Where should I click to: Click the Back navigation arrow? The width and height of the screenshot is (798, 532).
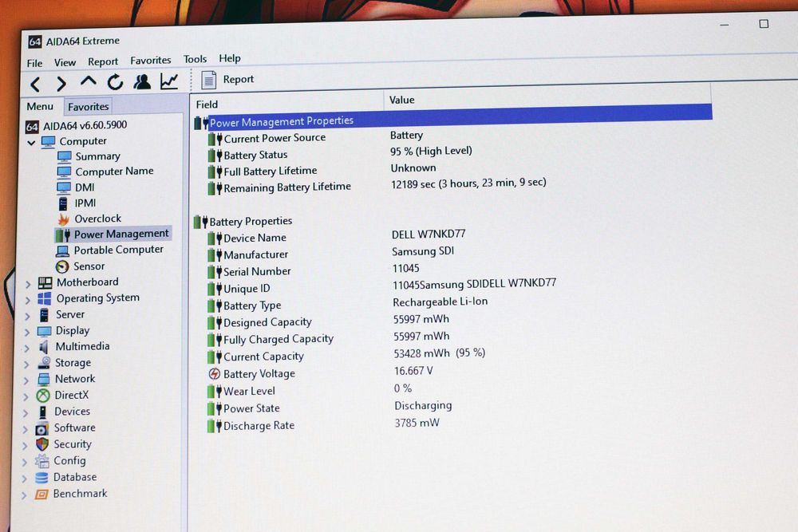coord(35,84)
